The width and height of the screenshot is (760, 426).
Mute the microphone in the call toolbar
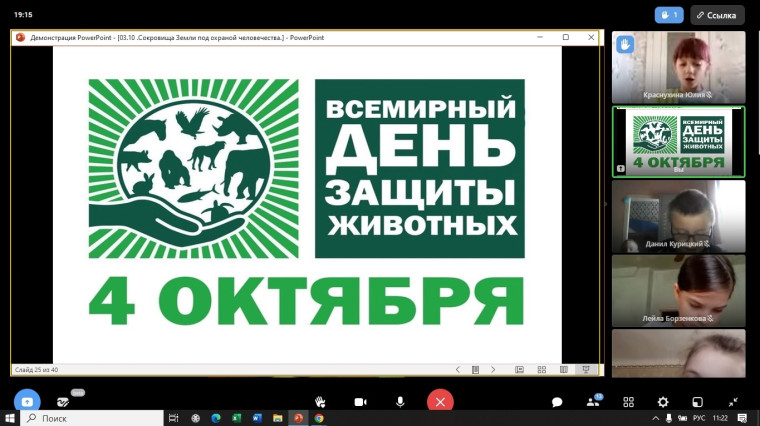pos(400,402)
